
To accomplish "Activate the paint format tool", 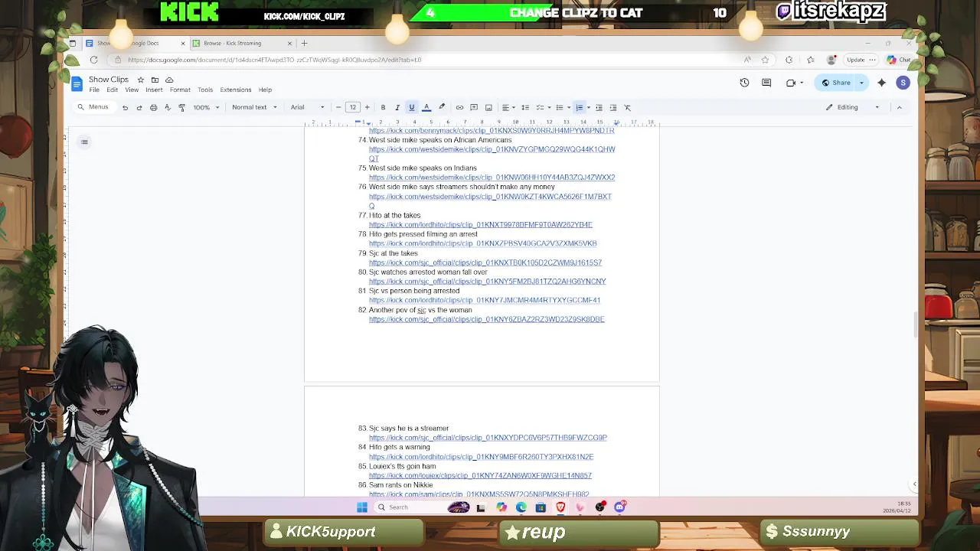I will click(181, 107).
